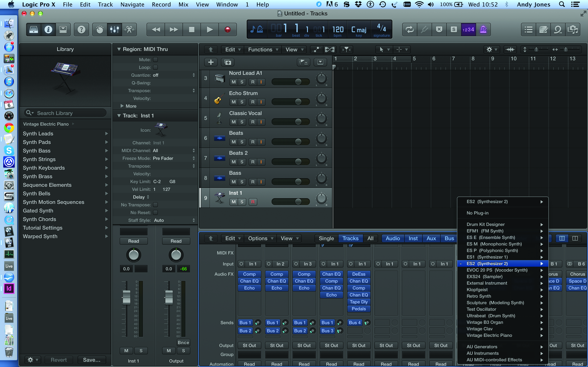This screenshot has height=367, width=588.
Task: Tick the Region Mute checkbox
Action: [x=156, y=60]
